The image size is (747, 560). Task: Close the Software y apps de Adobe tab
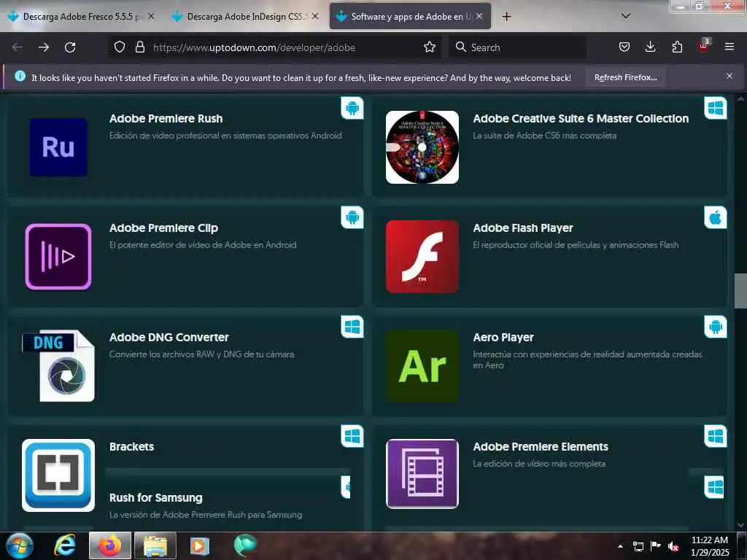tap(479, 16)
